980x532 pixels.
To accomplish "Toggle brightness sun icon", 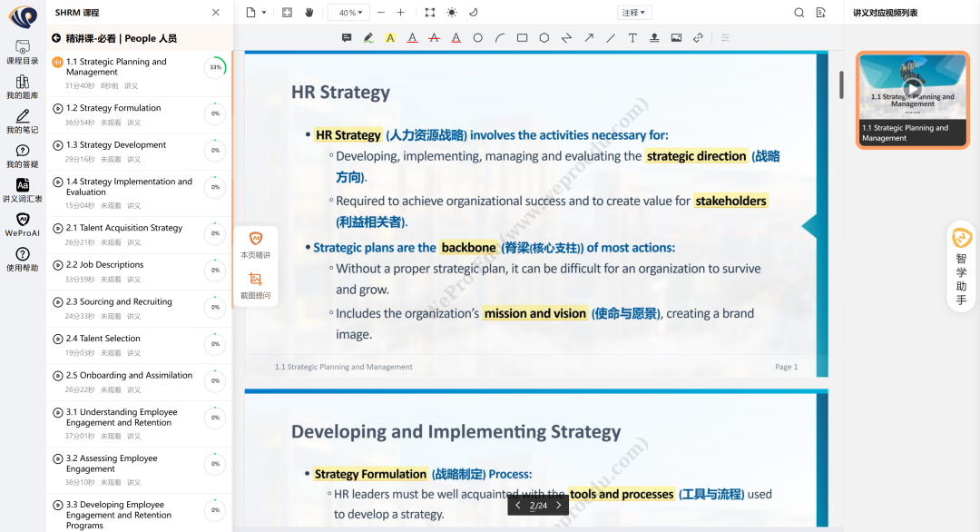I will (452, 13).
